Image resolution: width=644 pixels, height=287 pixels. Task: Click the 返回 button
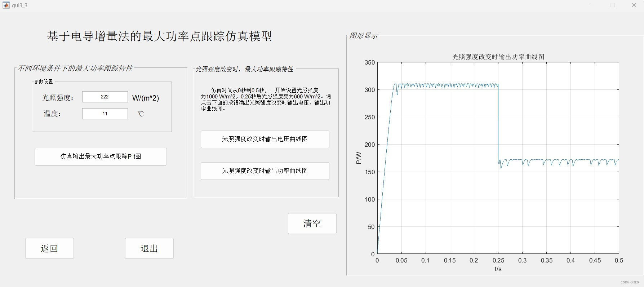point(49,248)
